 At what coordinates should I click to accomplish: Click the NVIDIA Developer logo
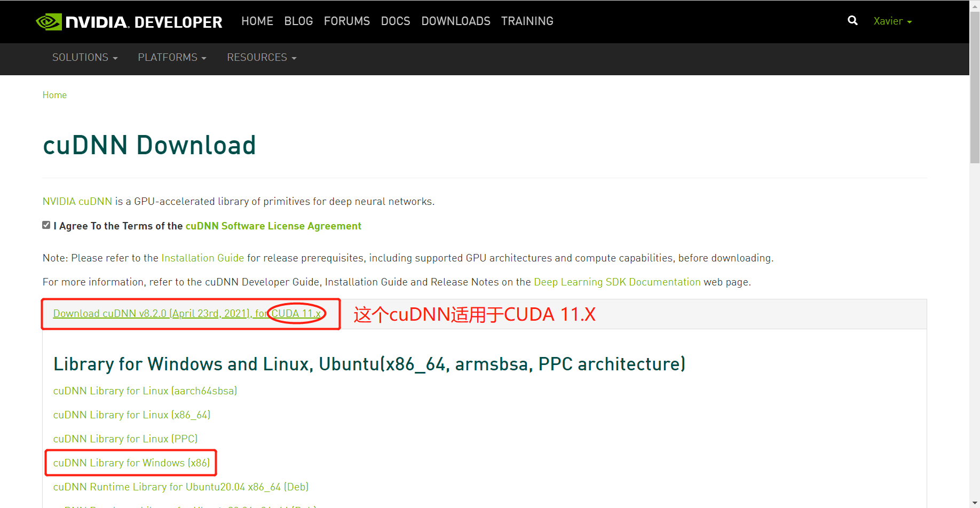tap(129, 22)
